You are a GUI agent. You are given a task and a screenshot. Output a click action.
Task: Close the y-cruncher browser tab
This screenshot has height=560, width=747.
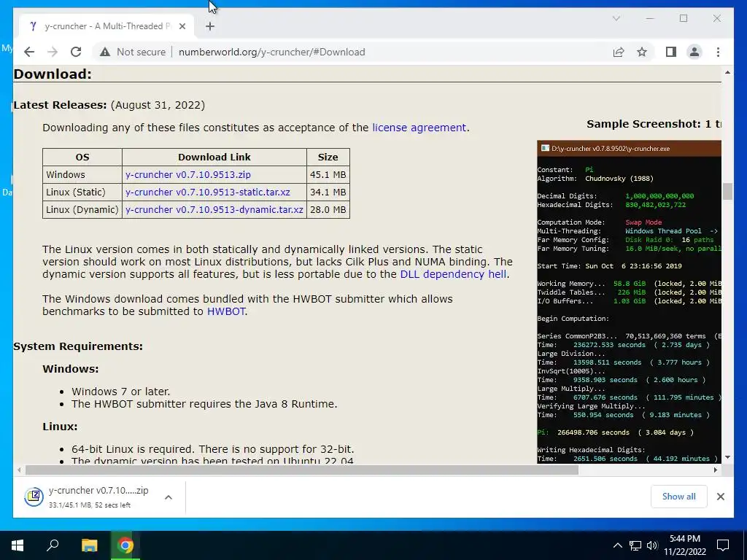click(x=182, y=26)
